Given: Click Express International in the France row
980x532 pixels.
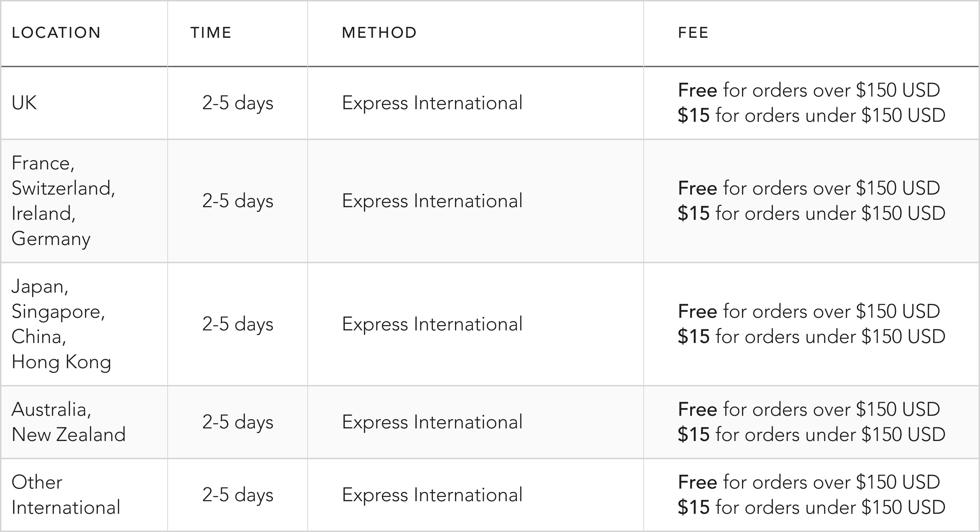Looking at the screenshot, I should (432, 201).
